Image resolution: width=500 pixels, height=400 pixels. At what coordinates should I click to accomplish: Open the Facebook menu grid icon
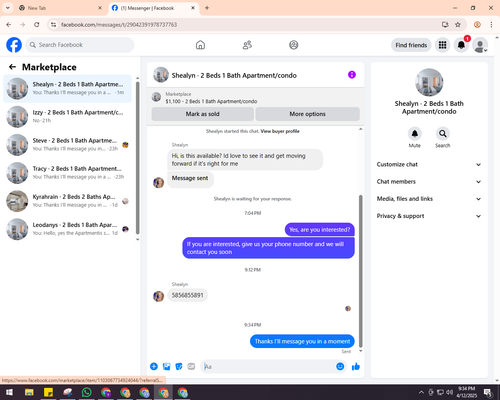[x=442, y=45]
